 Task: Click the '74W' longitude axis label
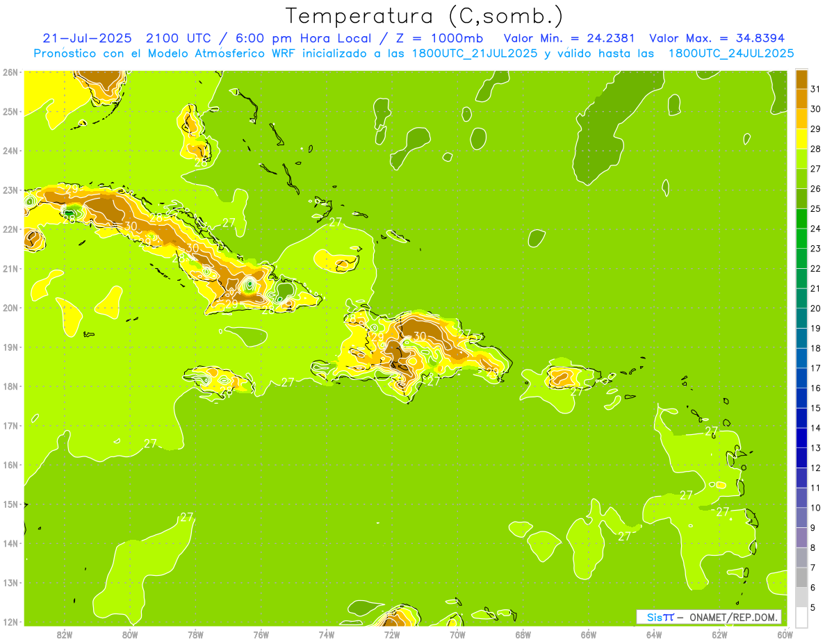327,634
